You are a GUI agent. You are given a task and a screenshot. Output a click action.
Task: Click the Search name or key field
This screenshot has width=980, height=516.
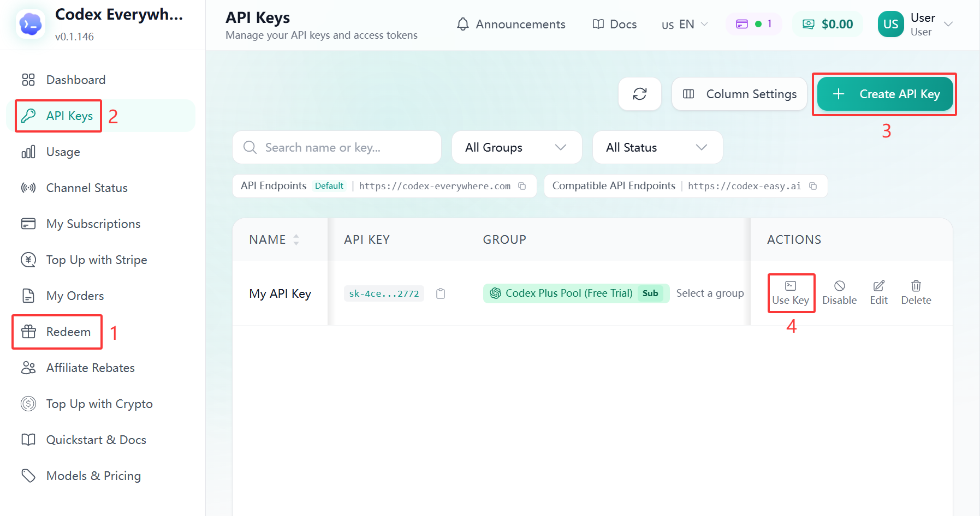(337, 147)
